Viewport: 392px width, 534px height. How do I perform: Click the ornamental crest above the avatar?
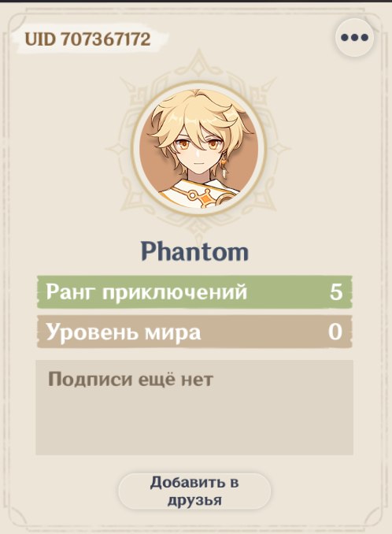click(198, 66)
